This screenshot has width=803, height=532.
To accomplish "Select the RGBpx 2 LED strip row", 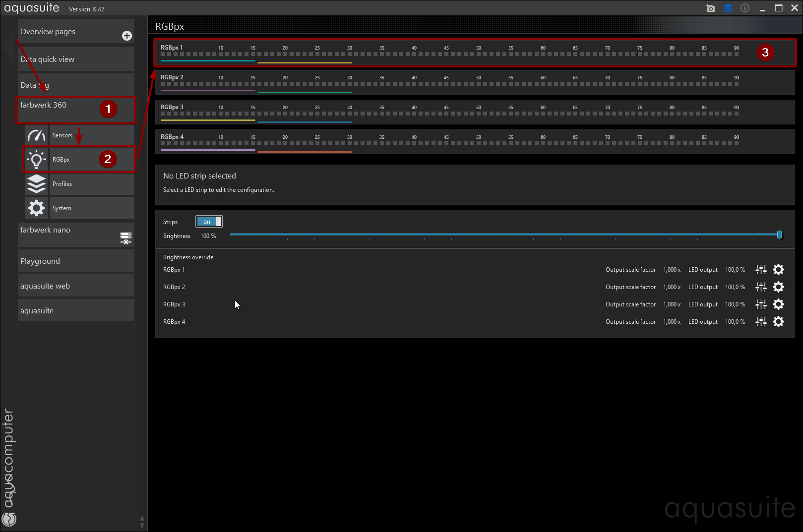I will click(475, 82).
